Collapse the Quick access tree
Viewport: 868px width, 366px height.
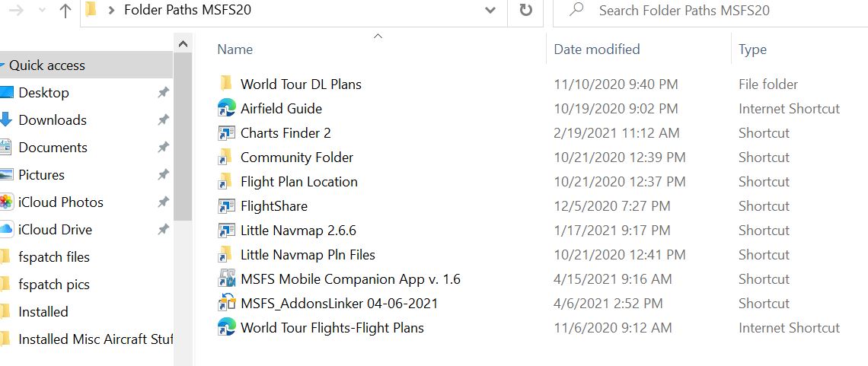3,65
